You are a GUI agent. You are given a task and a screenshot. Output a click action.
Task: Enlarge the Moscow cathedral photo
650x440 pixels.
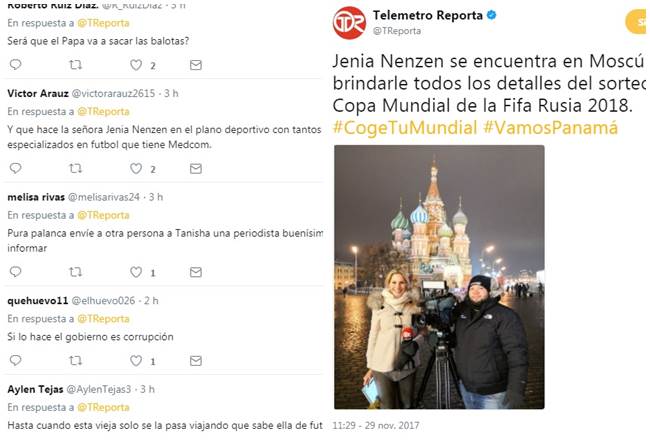(439, 277)
